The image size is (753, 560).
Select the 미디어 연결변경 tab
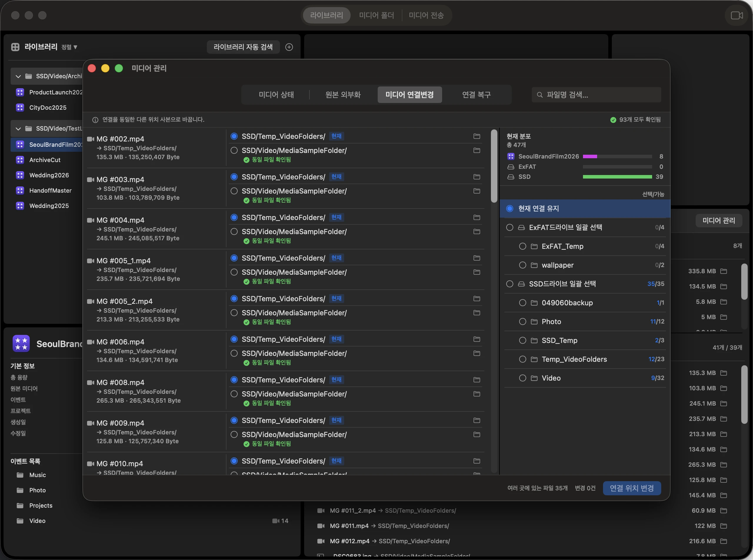(409, 95)
